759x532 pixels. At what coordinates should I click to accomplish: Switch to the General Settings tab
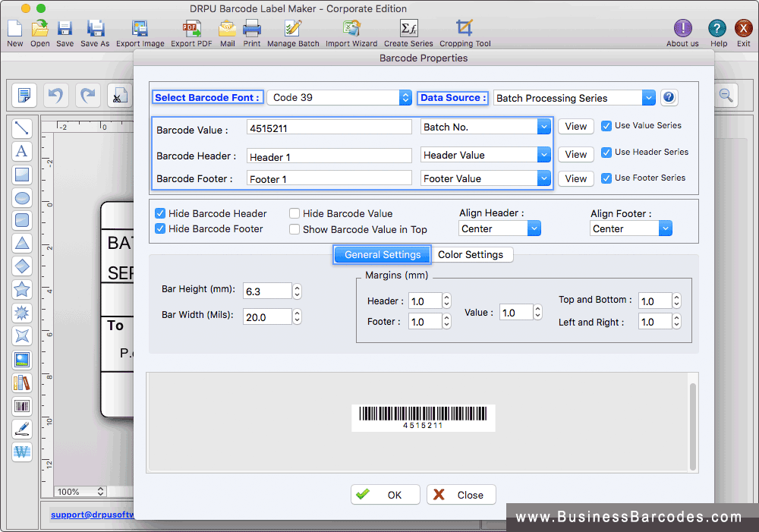coord(383,255)
